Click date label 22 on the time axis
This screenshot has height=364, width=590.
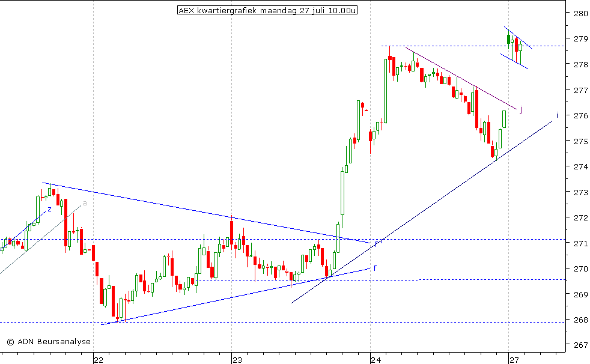(x=98, y=360)
